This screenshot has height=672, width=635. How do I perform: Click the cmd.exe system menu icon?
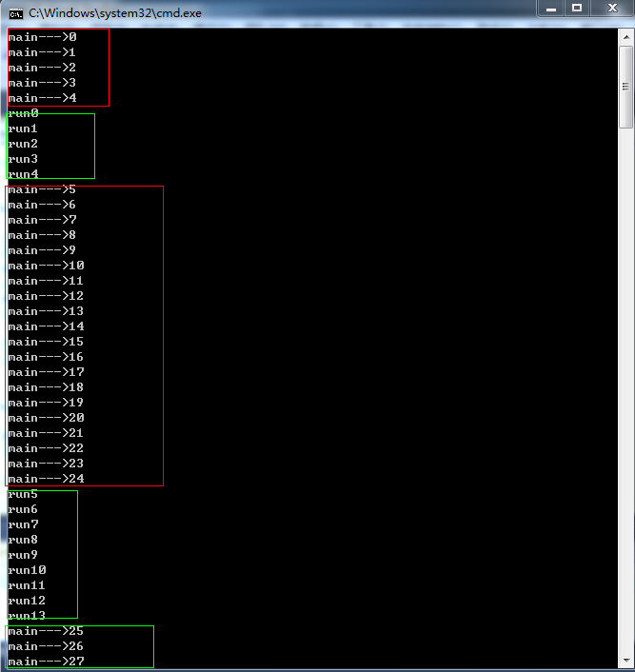click(16, 14)
